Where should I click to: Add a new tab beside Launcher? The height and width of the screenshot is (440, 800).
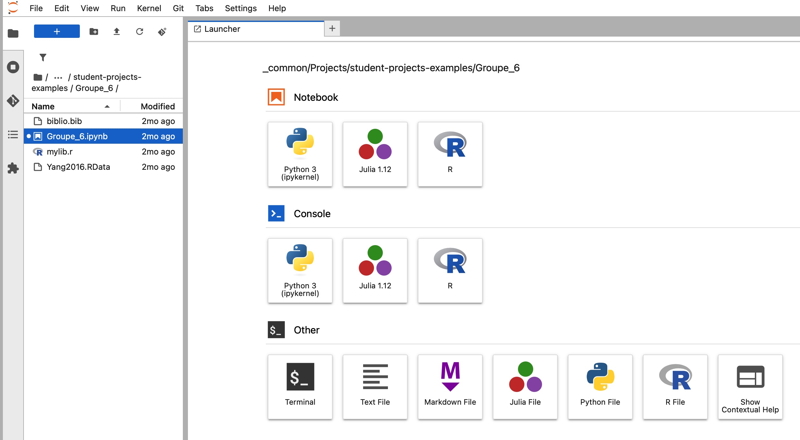[x=332, y=28]
